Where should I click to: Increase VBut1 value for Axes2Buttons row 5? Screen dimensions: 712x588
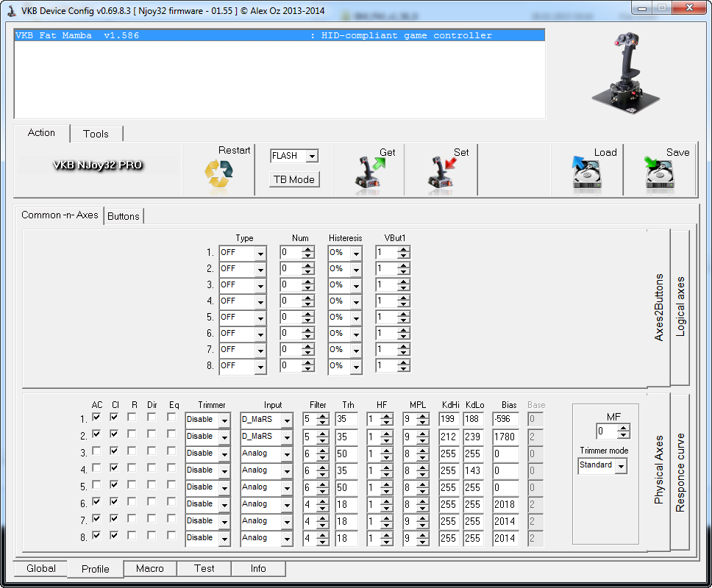tap(404, 314)
